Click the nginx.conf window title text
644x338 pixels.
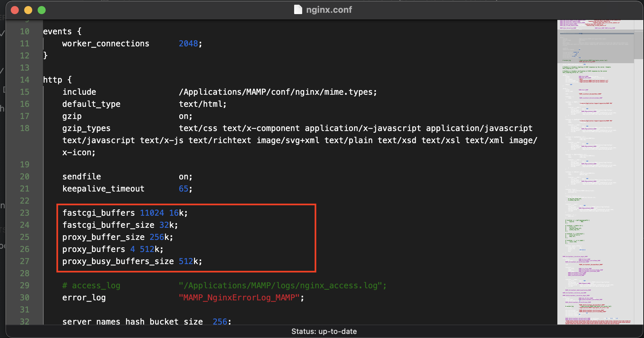point(329,10)
